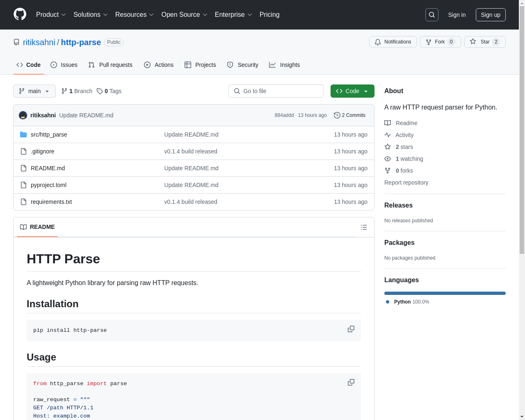Focus the Go to file input
Screen dimensions: 525x420
pos(276,91)
